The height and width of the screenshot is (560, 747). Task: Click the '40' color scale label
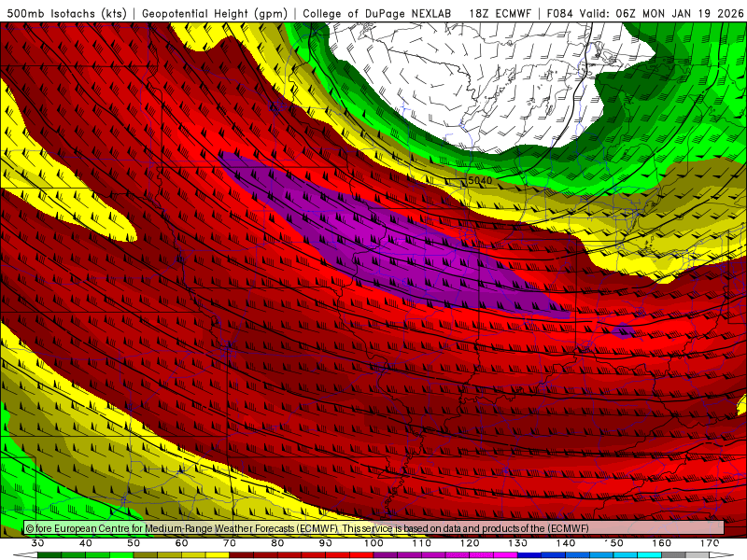pos(86,543)
